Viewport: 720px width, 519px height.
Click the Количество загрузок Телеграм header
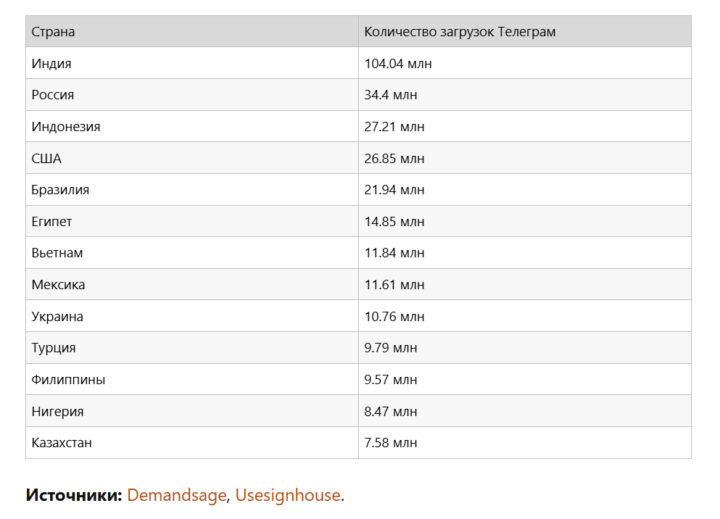(x=460, y=32)
